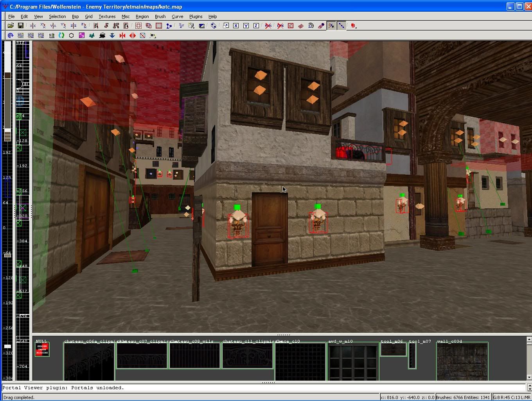Select the chateau_c11 texture thumbnail
This screenshot has height=401, width=532.
point(248,356)
